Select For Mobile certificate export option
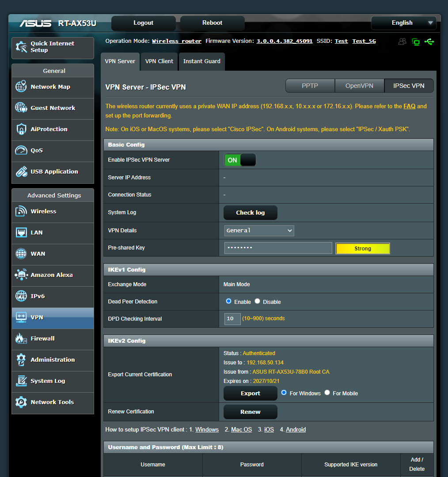This screenshot has width=448, height=477. point(327,393)
